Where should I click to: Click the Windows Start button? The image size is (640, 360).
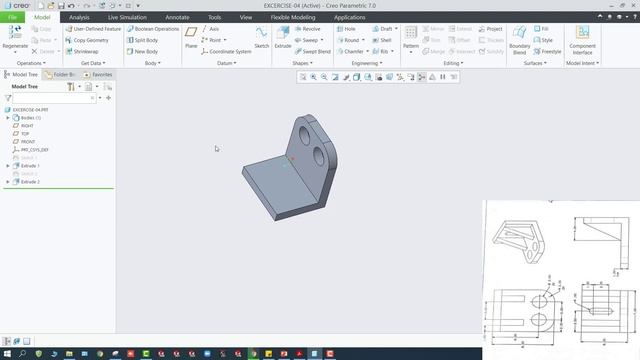click(x=7, y=353)
